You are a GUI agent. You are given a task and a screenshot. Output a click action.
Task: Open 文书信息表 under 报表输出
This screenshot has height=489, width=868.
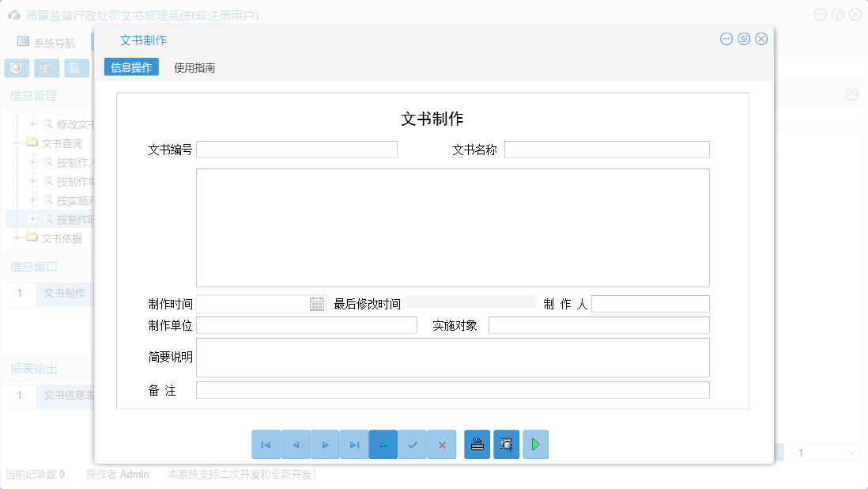coord(67,396)
